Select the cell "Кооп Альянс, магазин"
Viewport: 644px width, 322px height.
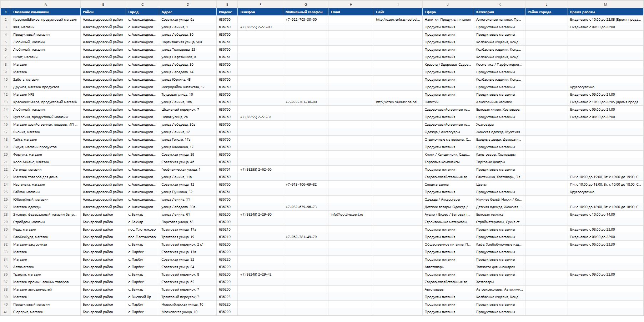[x=46, y=162]
